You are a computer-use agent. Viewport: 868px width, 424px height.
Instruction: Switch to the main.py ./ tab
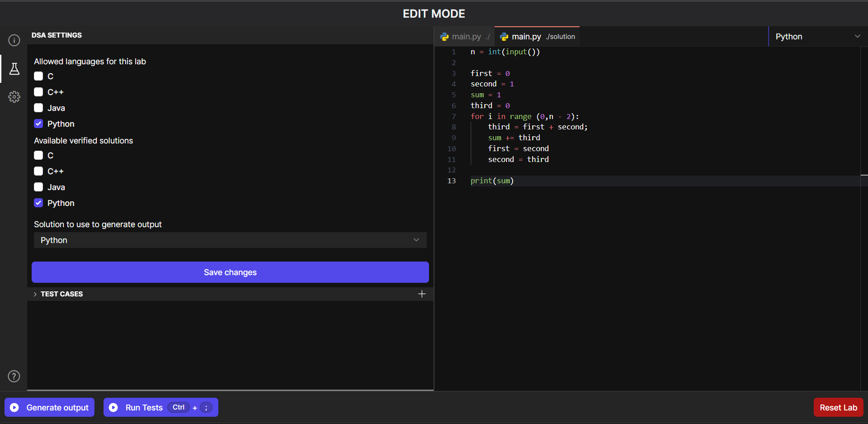tap(466, 37)
